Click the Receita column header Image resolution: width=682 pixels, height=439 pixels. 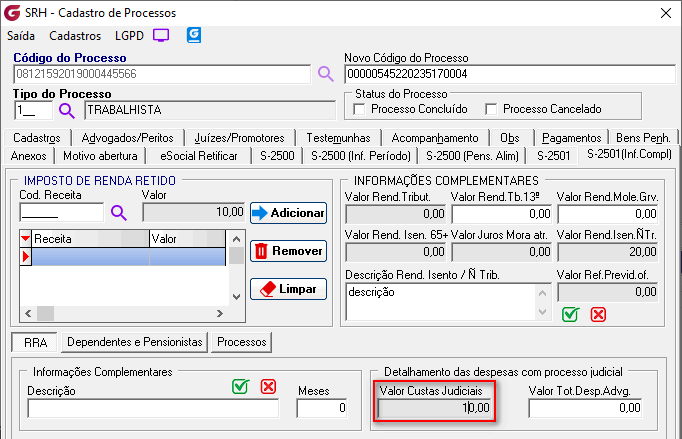pos(90,239)
